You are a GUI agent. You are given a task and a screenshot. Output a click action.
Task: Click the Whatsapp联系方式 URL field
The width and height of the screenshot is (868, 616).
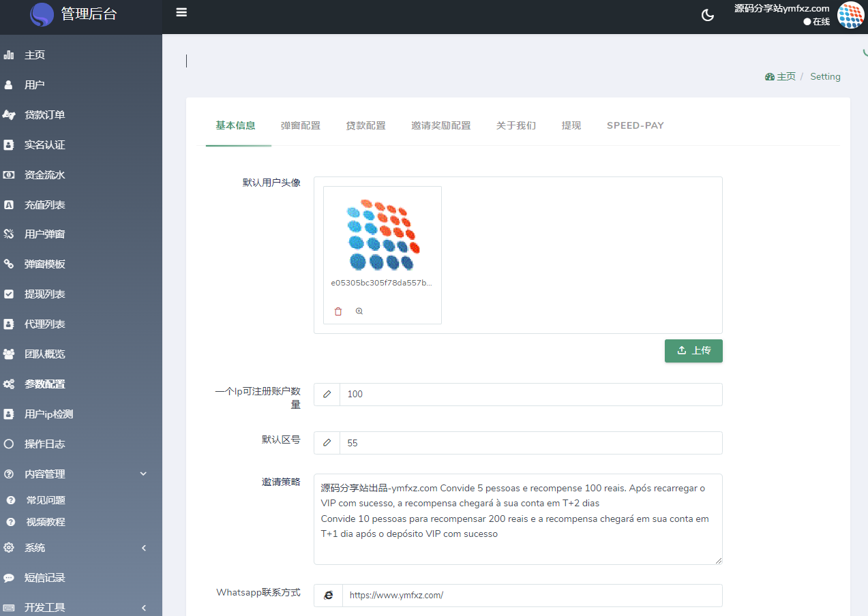pyautogui.click(x=531, y=595)
